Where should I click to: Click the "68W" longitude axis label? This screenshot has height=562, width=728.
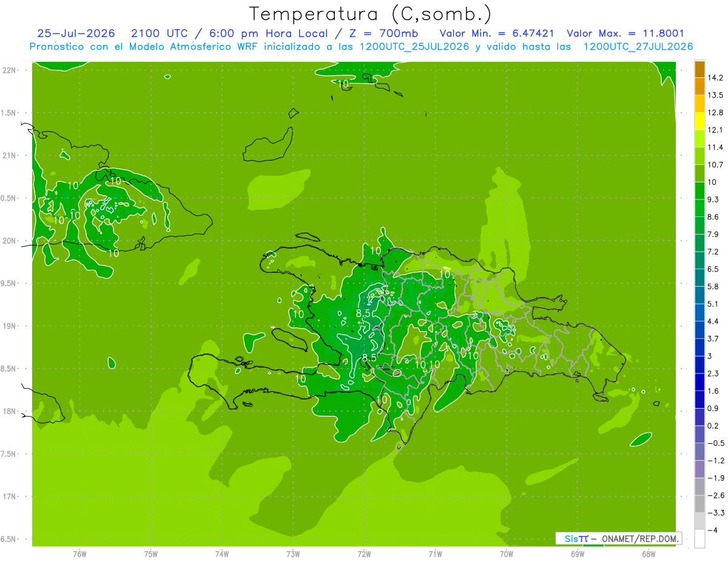648,554
